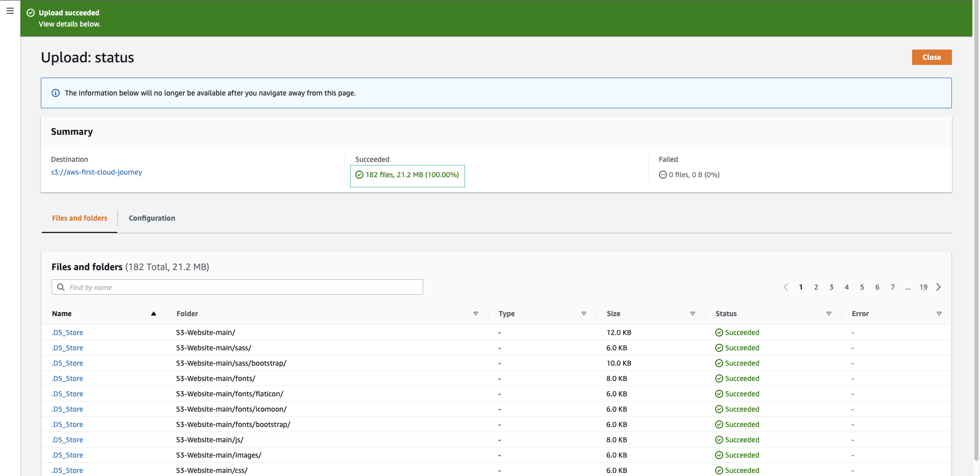
Task: Sort ascending by Name column arrow
Action: click(153, 314)
